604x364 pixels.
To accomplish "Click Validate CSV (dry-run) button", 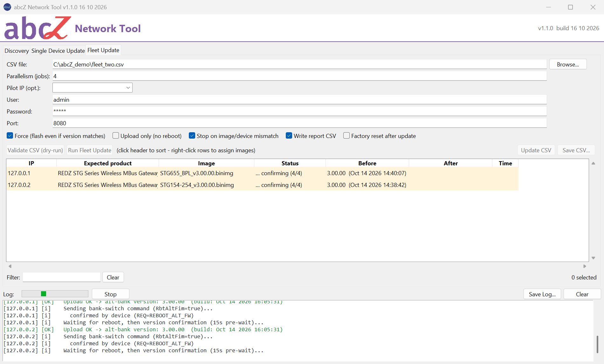I will pos(35,150).
